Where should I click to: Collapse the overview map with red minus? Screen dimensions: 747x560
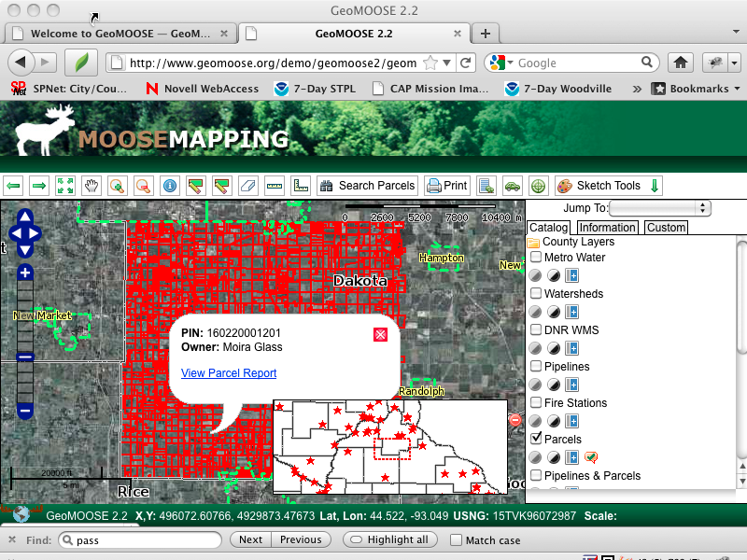point(515,420)
